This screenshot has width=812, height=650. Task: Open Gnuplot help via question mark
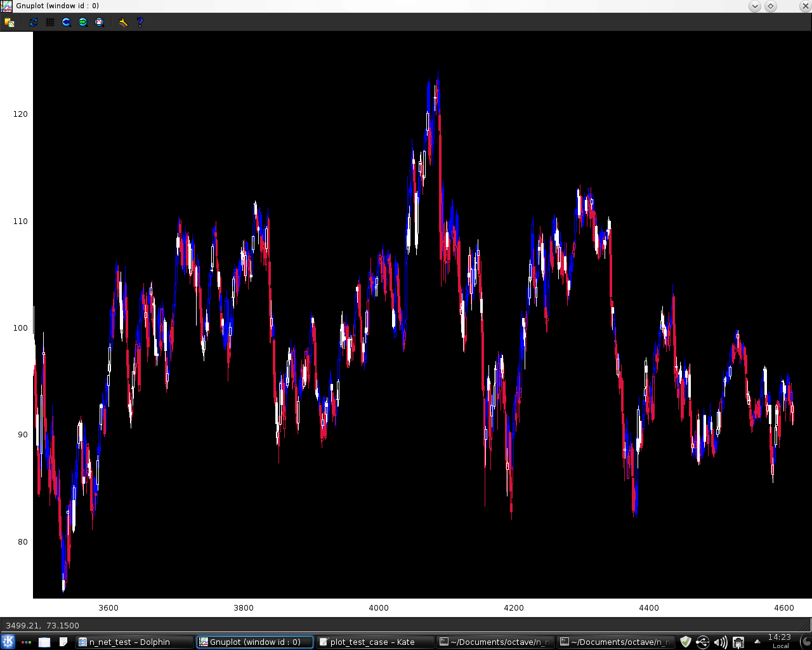(x=140, y=22)
